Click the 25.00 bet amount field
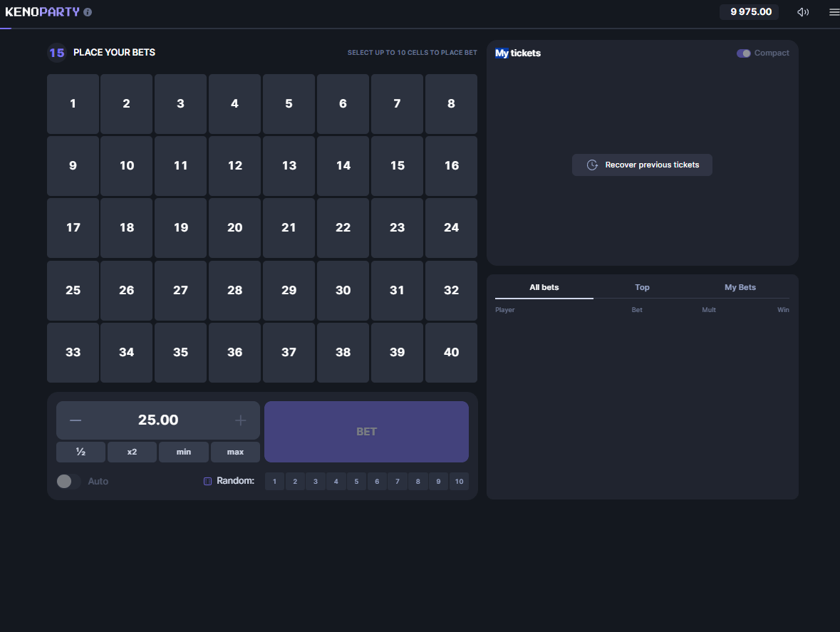840x632 pixels. pos(158,420)
